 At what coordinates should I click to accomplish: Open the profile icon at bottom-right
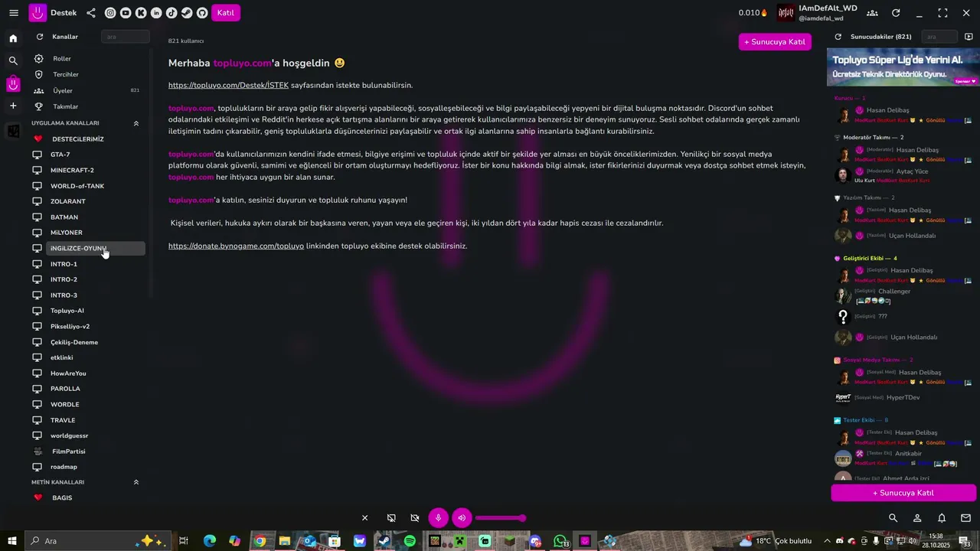click(917, 518)
